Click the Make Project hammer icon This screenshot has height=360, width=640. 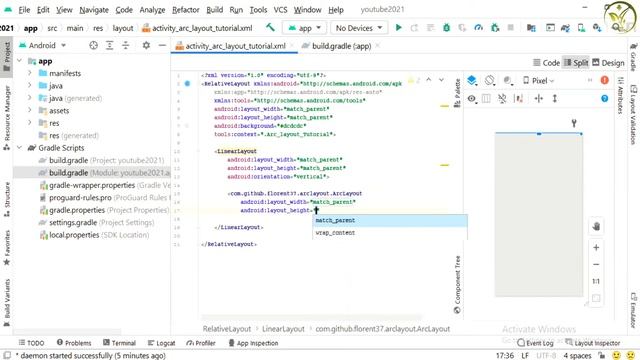[x=270, y=27]
